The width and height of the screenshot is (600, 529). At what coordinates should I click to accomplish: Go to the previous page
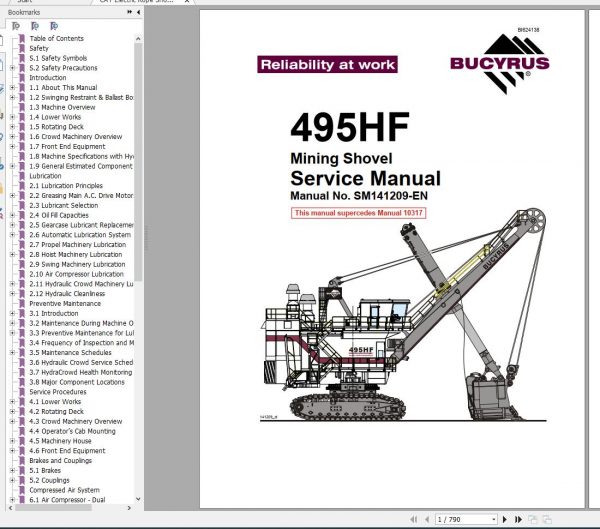coord(427,519)
